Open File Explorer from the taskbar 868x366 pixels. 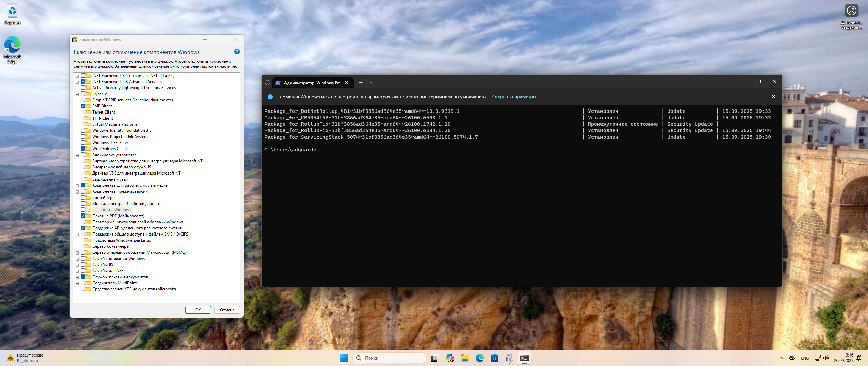pos(465,358)
